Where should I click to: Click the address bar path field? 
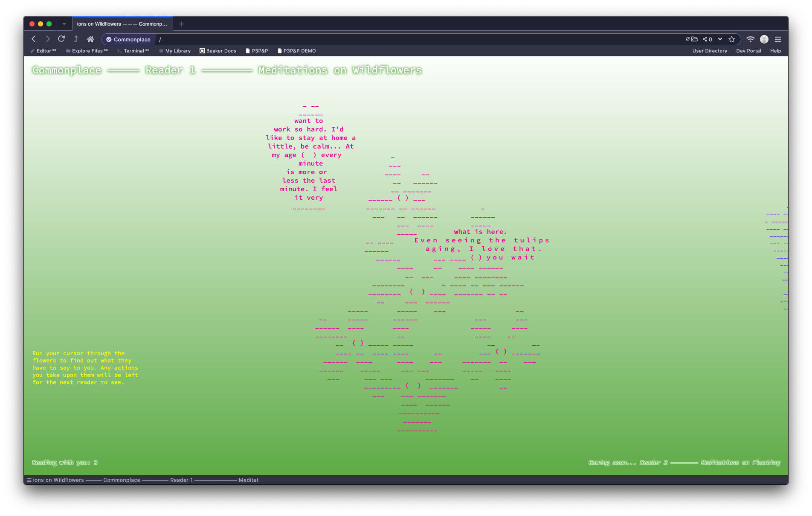tap(418, 39)
